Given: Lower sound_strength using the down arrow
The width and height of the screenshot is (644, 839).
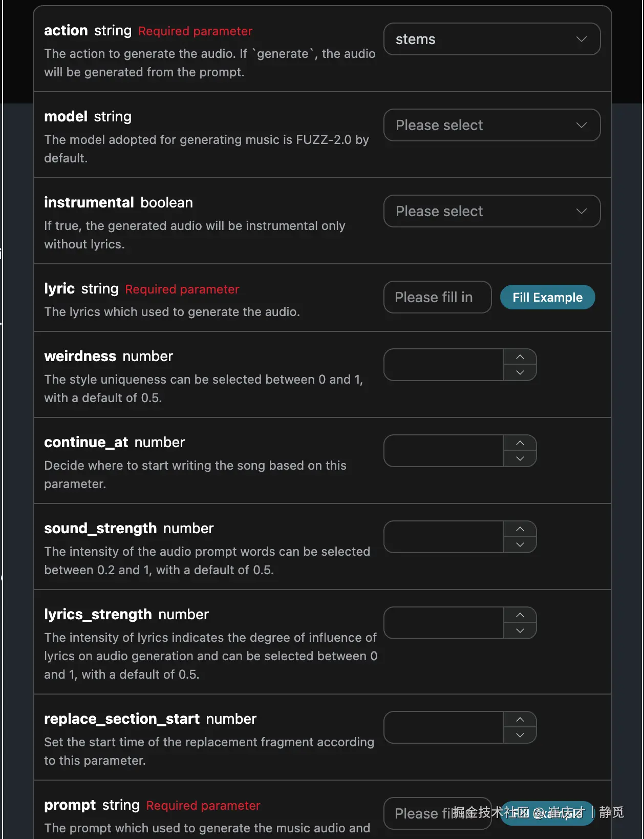Looking at the screenshot, I should tap(520, 544).
